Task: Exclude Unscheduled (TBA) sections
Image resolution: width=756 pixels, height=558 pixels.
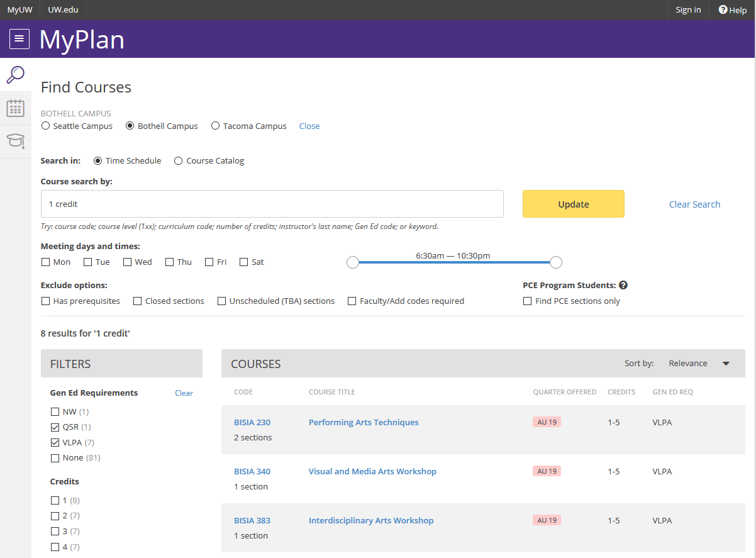Action: pos(221,301)
